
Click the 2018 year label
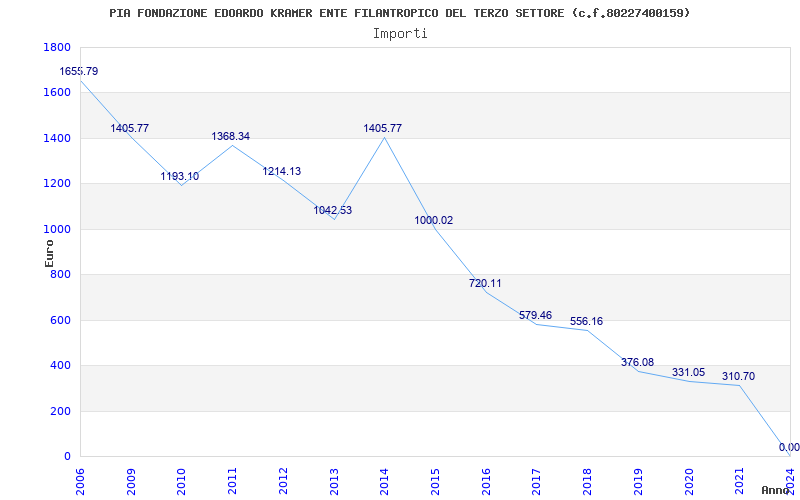click(x=587, y=482)
